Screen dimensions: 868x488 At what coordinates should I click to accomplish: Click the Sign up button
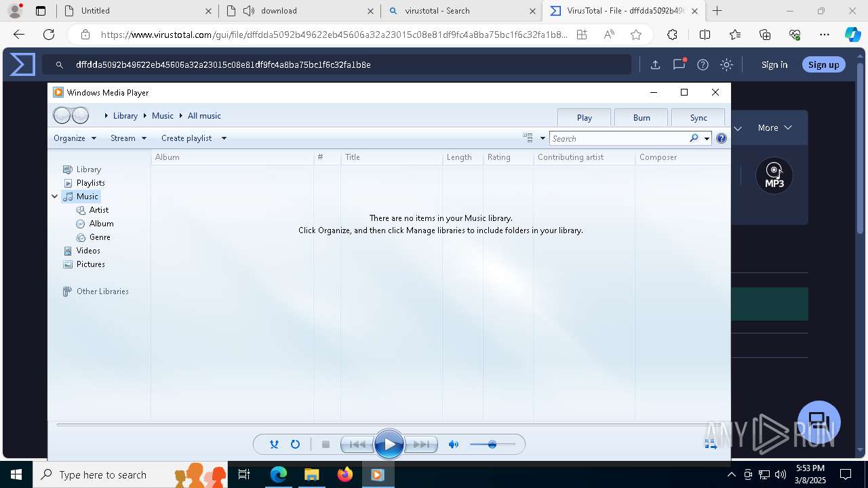[x=823, y=64]
